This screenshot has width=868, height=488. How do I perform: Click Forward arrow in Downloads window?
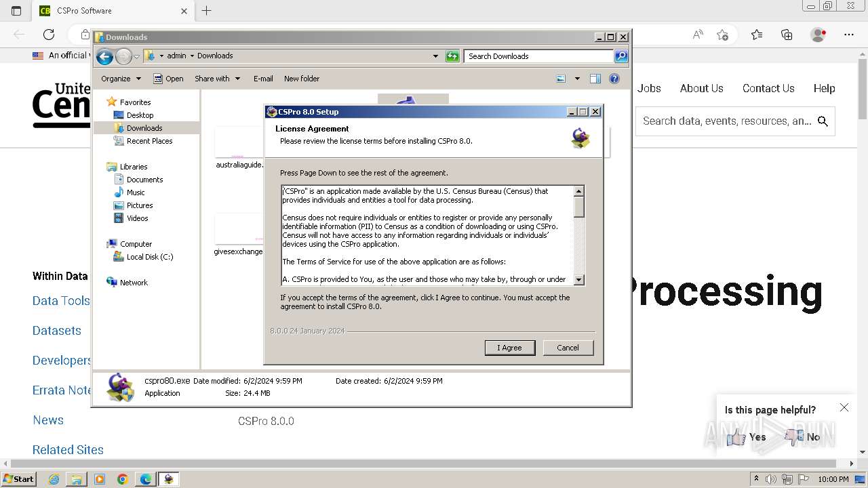click(123, 56)
